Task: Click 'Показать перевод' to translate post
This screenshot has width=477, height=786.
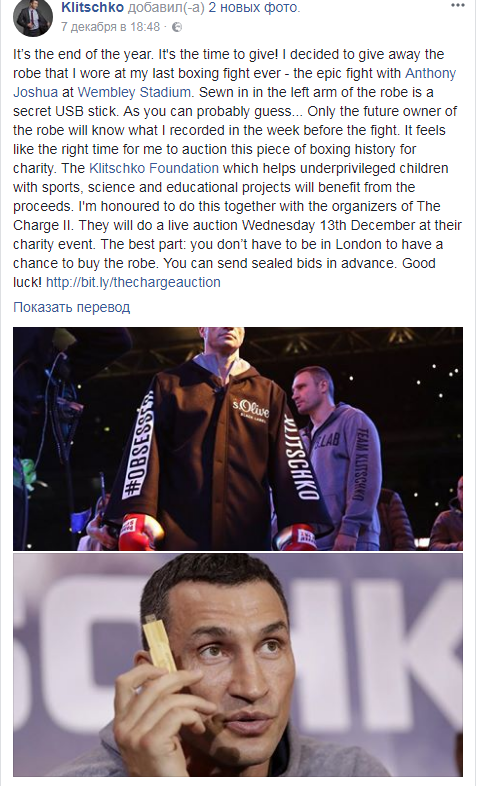Action: click(72, 307)
